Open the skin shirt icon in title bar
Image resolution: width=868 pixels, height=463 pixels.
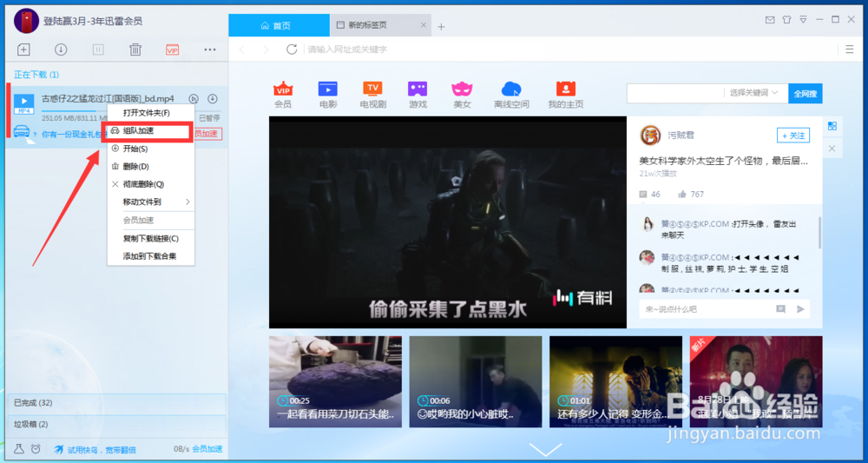pos(786,20)
